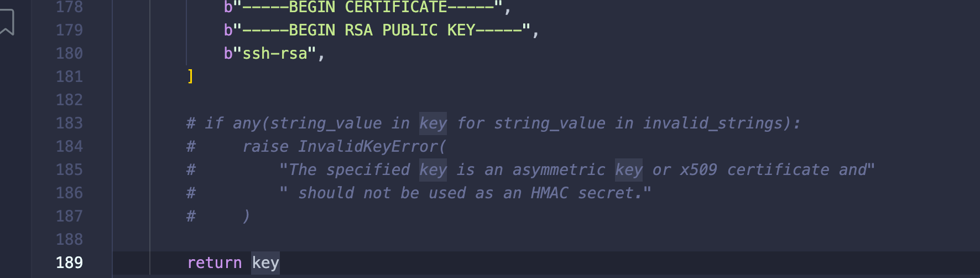
Task: Click the active line number 189
Action: coord(69,262)
